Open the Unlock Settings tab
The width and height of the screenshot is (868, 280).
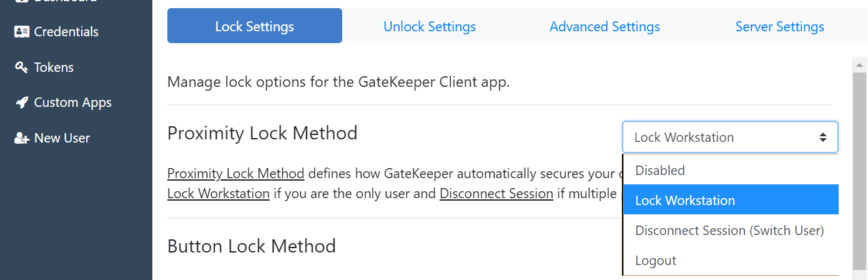430,26
